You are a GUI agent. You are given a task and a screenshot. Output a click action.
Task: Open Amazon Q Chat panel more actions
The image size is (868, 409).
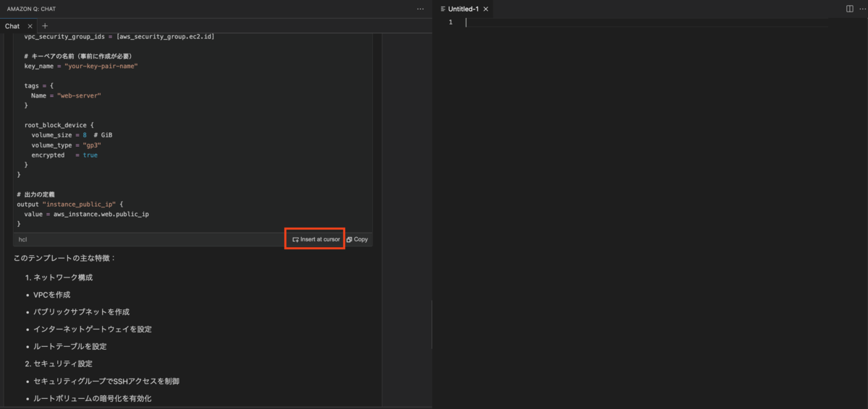point(420,9)
